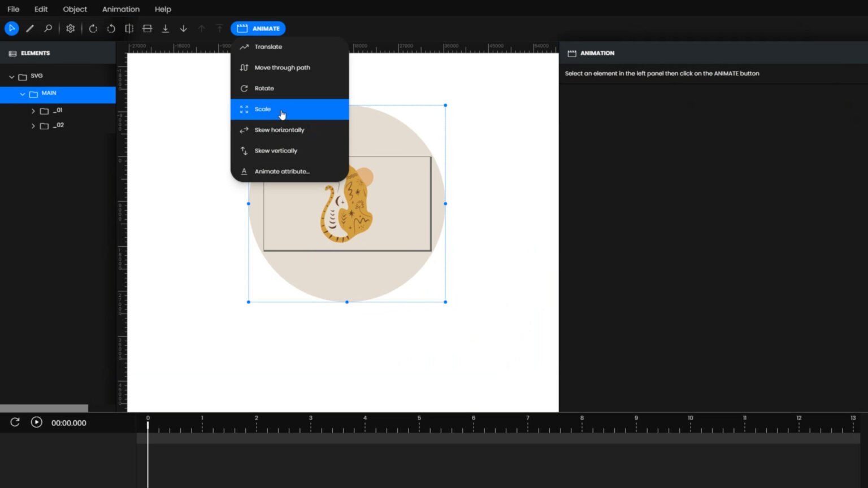Send the selected element to back
This screenshot has width=868, height=488.
point(165,28)
